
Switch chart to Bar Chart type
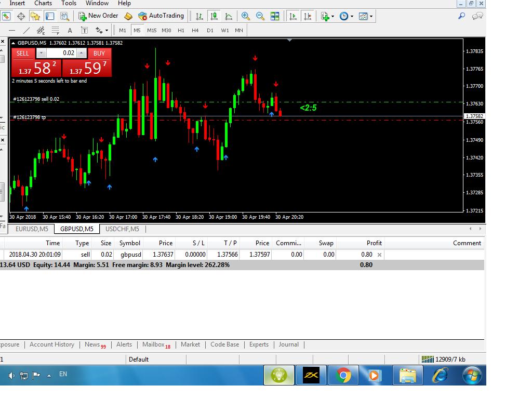pyautogui.click(x=199, y=16)
